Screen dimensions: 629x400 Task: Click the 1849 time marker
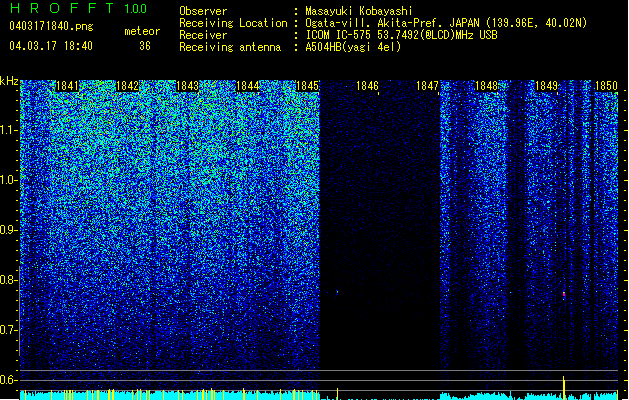[x=546, y=86]
